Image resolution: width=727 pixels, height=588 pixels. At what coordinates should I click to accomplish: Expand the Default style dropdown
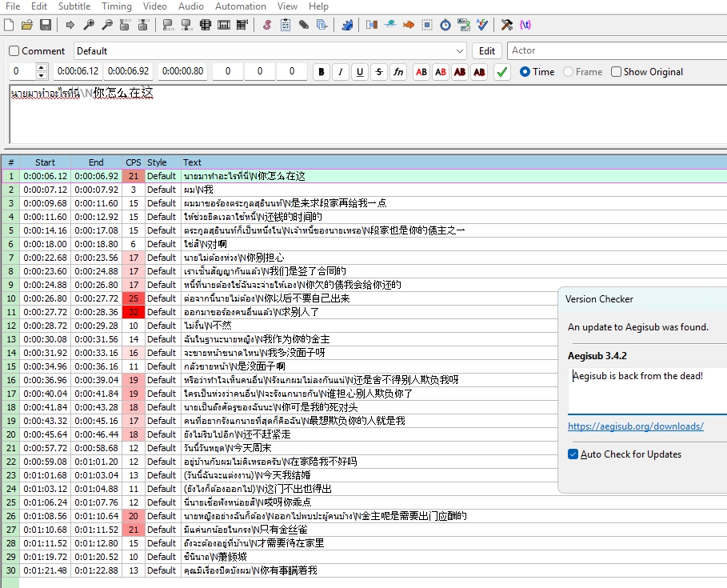point(459,51)
